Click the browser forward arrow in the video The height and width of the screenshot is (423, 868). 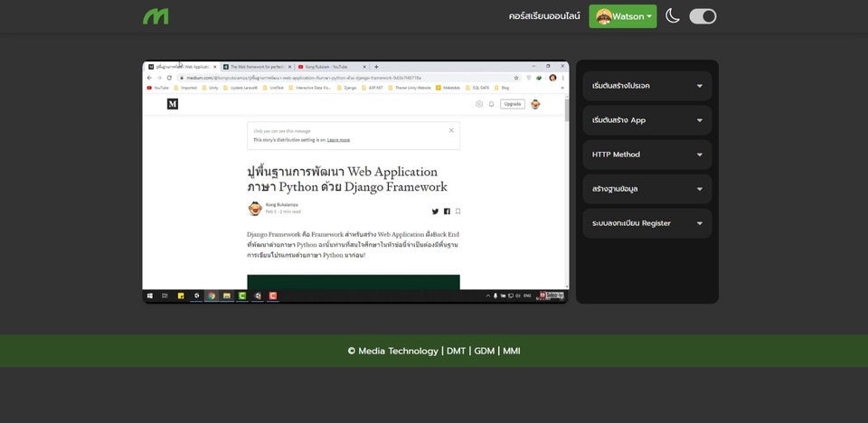click(x=159, y=78)
